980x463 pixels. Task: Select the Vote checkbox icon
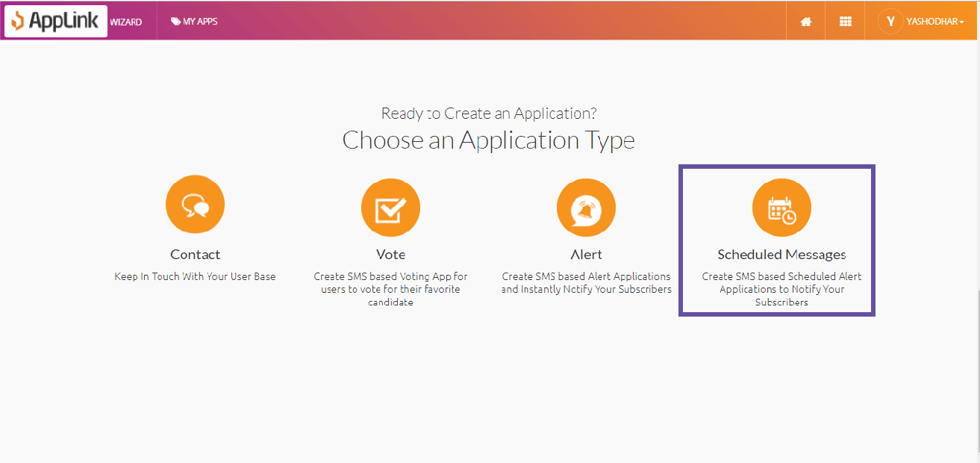pos(390,207)
